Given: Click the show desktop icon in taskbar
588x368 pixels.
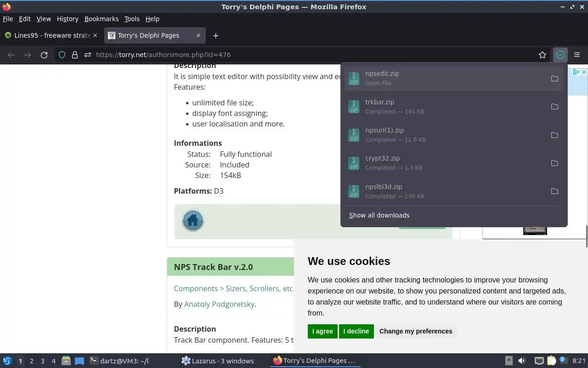Looking at the screenshot, I should (79, 361).
